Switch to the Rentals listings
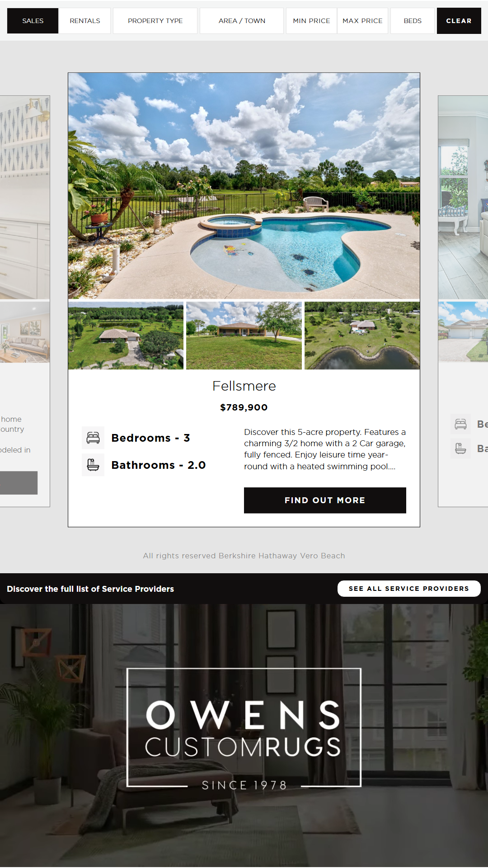 [x=85, y=21]
